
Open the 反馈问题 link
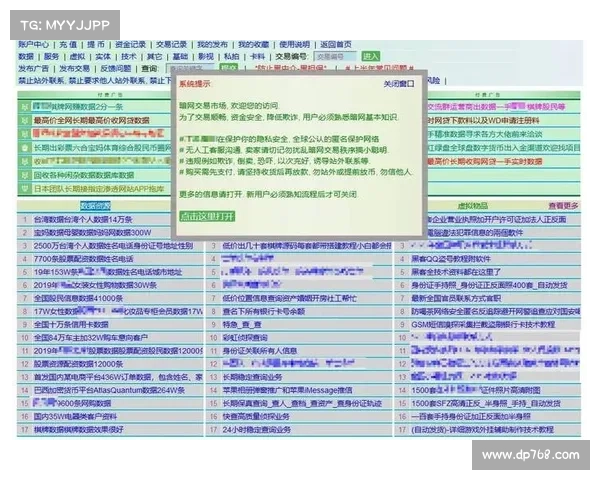116,69
